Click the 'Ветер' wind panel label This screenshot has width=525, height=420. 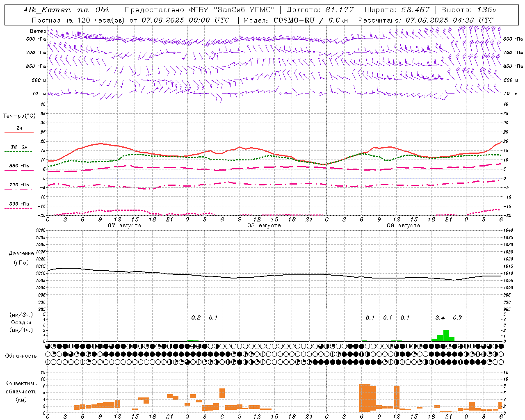(38, 31)
